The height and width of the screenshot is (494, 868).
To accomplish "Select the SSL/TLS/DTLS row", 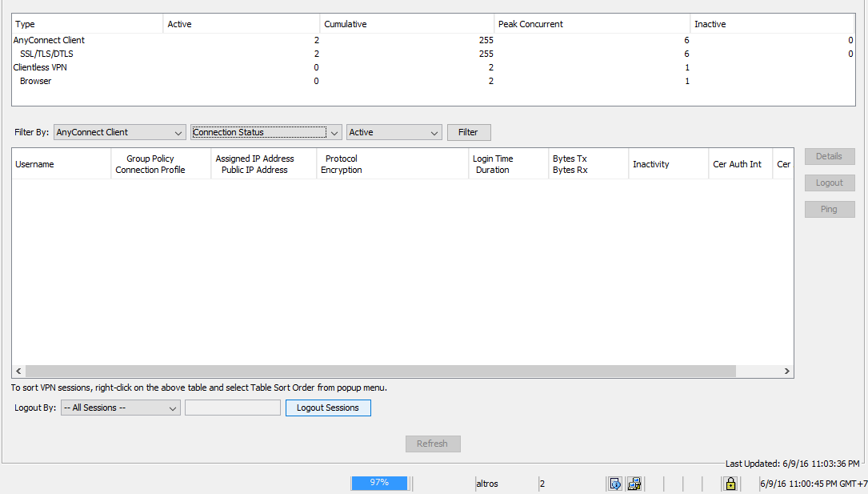I will [x=434, y=54].
